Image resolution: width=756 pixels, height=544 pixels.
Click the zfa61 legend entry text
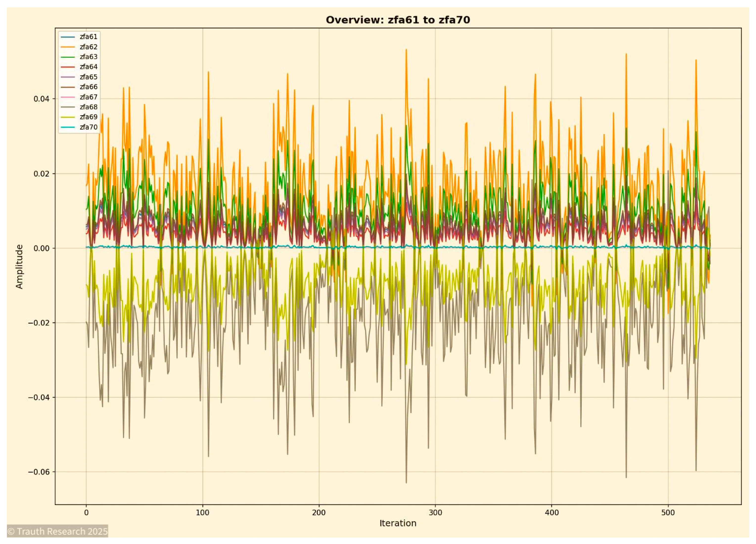tap(88, 37)
